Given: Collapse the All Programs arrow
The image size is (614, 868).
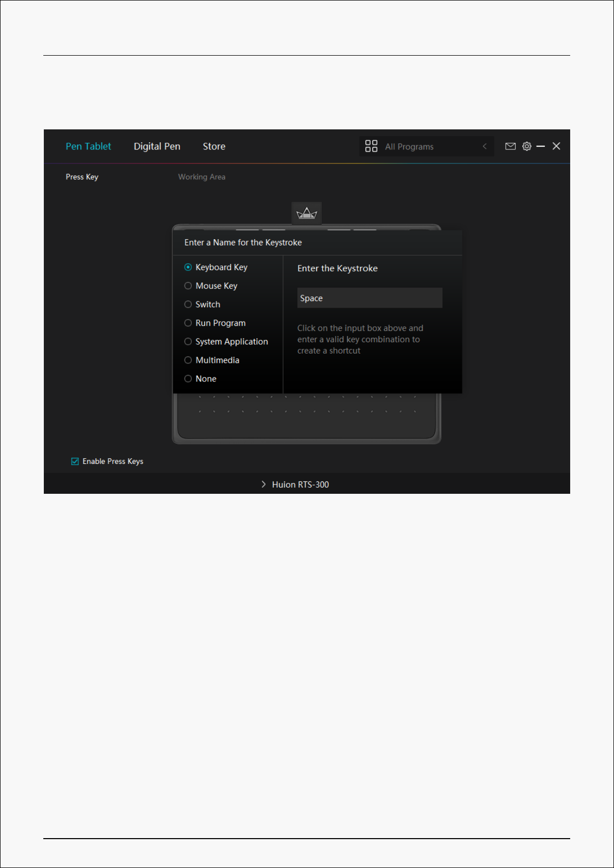Looking at the screenshot, I should click(485, 146).
